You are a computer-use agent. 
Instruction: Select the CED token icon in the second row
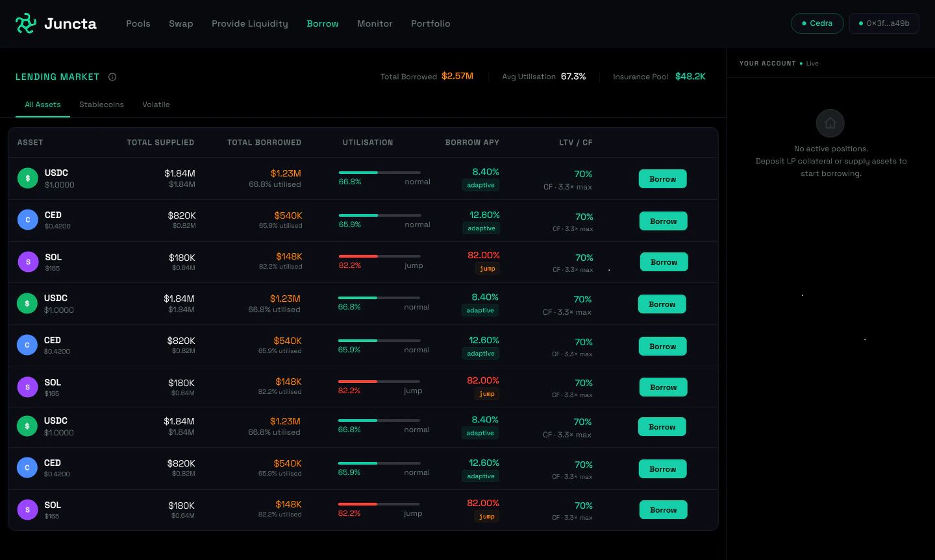click(27, 219)
